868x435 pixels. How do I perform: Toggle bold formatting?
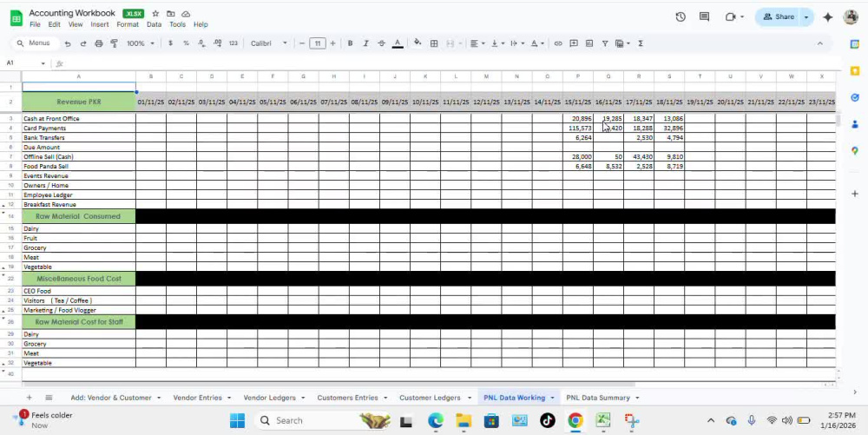click(350, 43)
